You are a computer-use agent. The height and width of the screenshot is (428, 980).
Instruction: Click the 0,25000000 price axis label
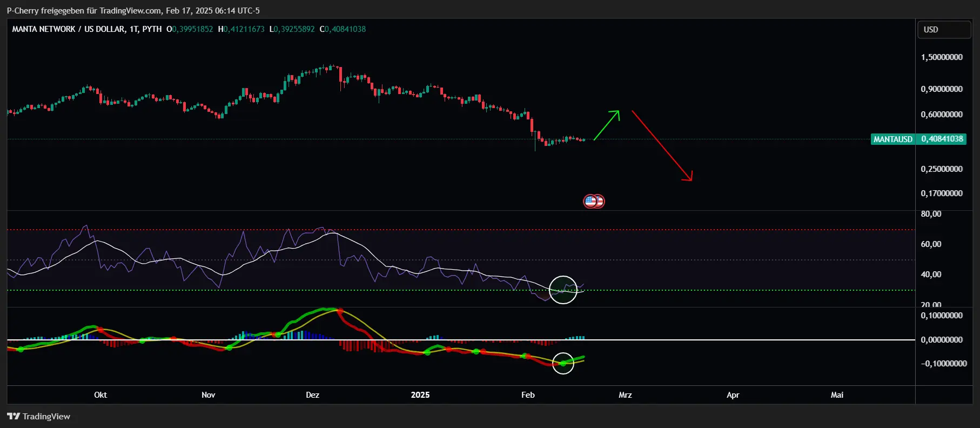pyautogui.click(x=942, y=169)
